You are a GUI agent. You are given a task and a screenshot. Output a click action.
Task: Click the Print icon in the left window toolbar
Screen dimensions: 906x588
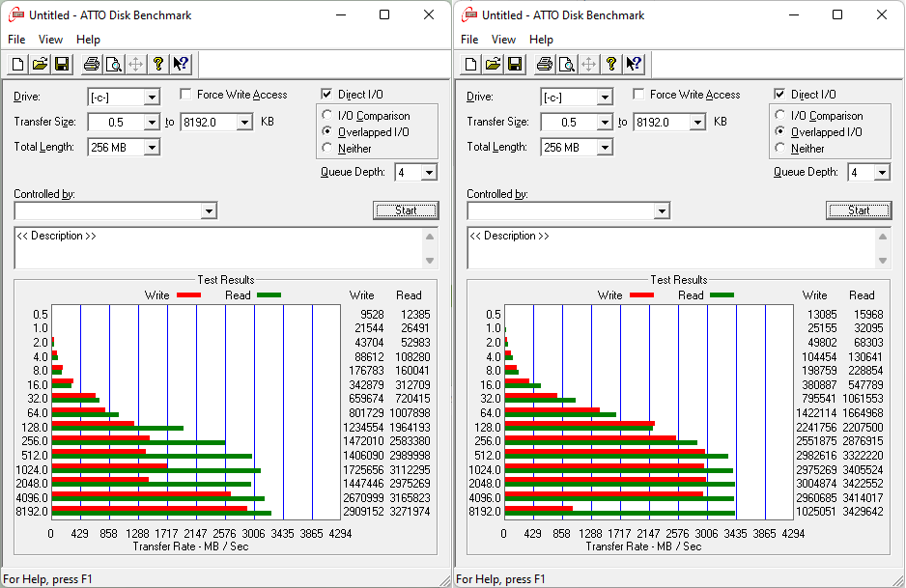[x=92, y=64]
